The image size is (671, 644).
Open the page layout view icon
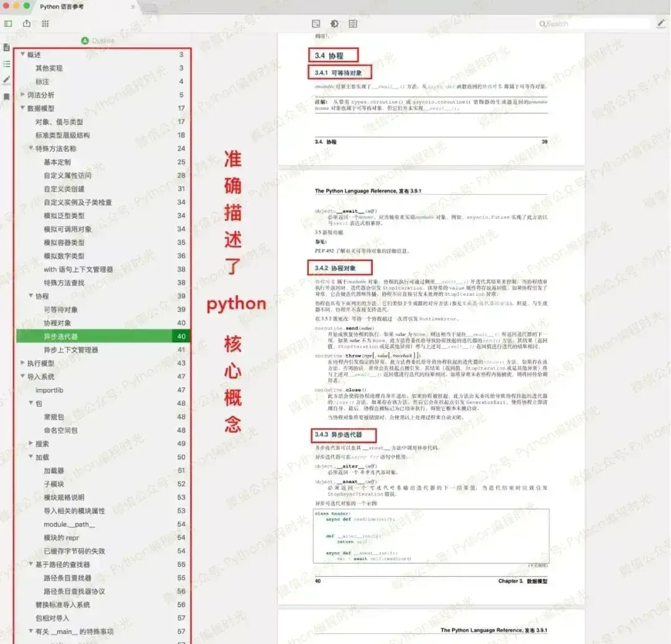coord(352,24)
